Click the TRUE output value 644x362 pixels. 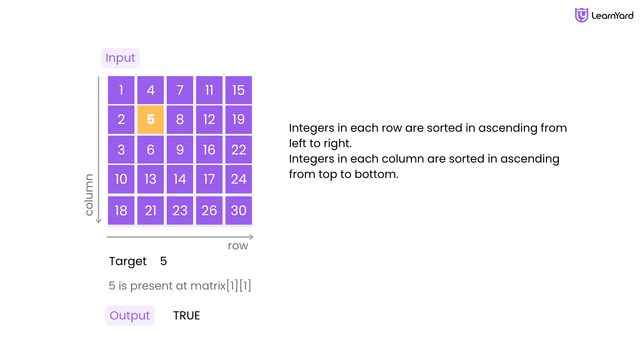[186, 316]
